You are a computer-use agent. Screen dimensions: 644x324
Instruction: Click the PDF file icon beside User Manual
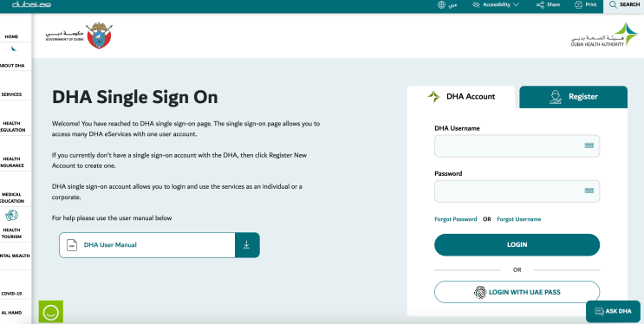72,245
